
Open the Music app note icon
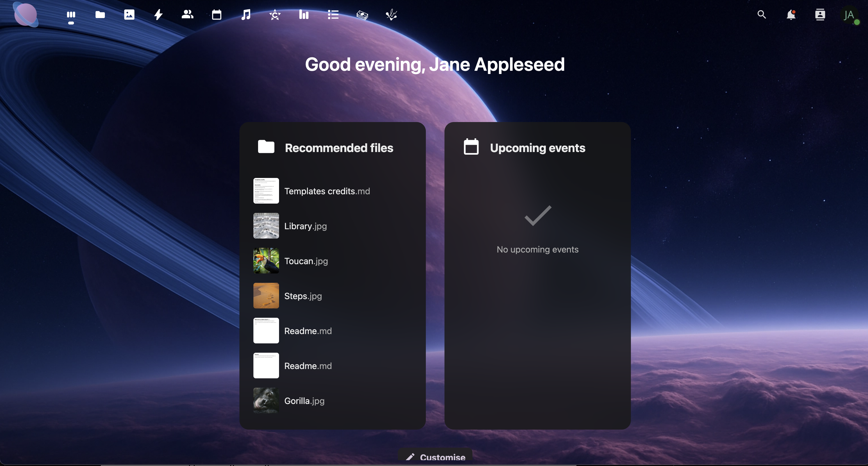coord(246,15)
